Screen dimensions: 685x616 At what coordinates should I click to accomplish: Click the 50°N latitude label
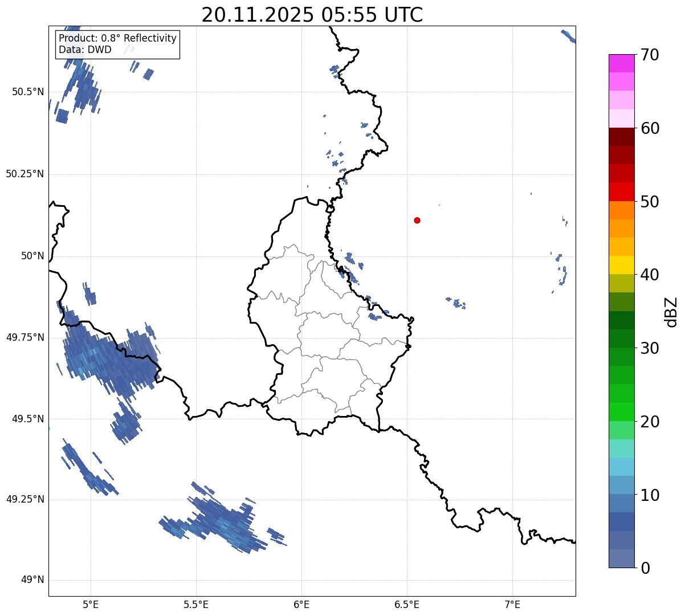pos(32,256)
